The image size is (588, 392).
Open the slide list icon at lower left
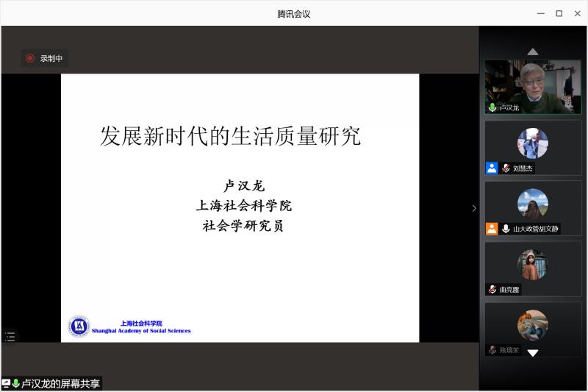pos(10,336)
